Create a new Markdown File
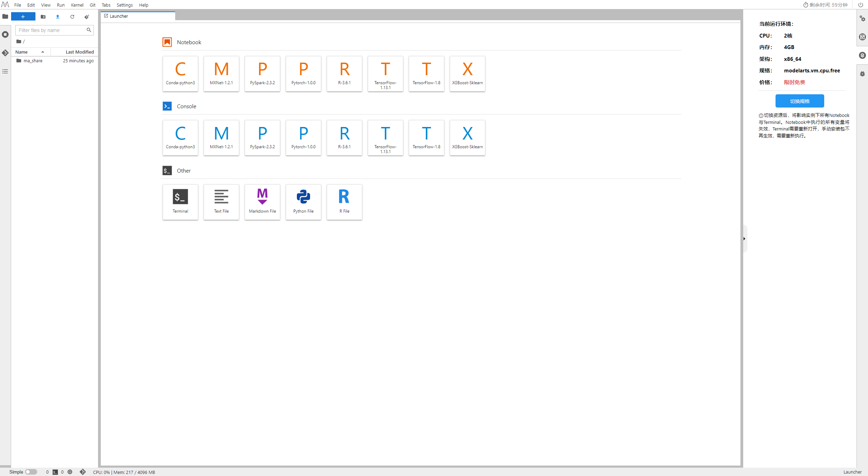The image size is (868, 476). [262, 201]
